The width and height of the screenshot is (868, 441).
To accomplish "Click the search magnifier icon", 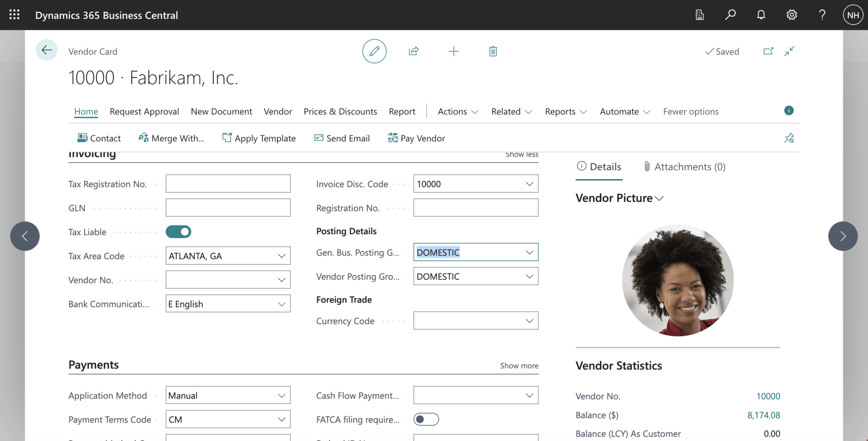I will point(730,15).
